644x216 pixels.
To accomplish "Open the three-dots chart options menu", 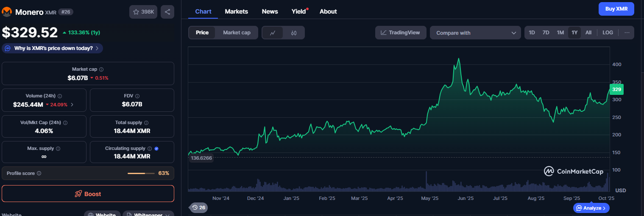I will pos(627,33).
